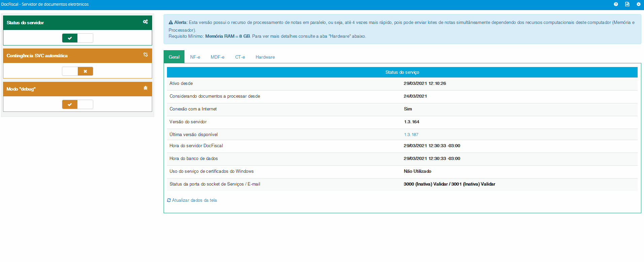Toggle the Modo debug switch
This screenshot has width=644, height=262.
click(x=77, y=104)
